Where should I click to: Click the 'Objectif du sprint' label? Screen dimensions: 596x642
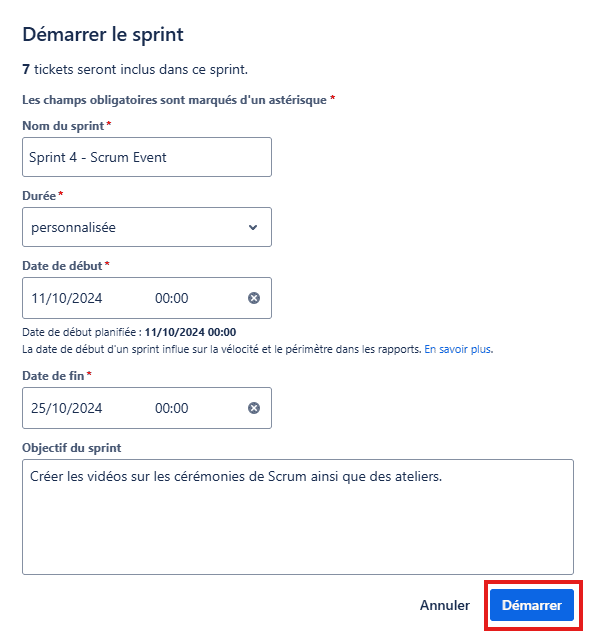click(x=72, y=448)
